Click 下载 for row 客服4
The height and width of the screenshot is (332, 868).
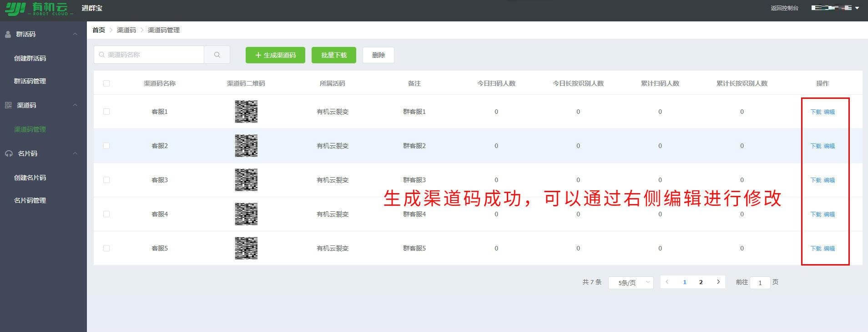coord(816,214)
